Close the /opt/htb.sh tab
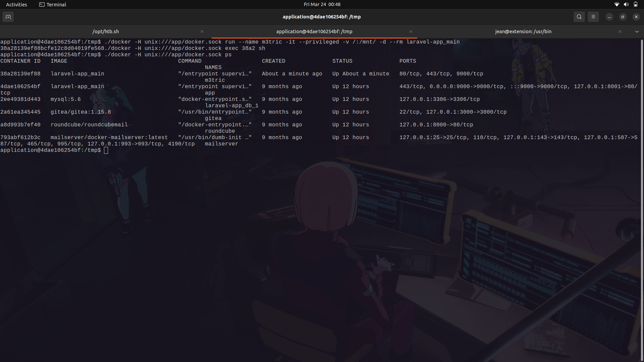The image size is (644, 362). click(202, 31)
